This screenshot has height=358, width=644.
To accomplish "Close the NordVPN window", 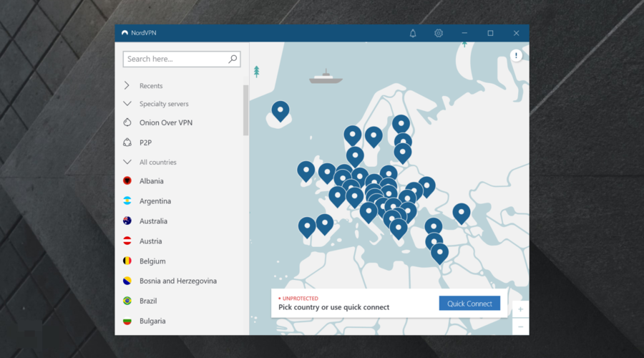I will [516, 33].
